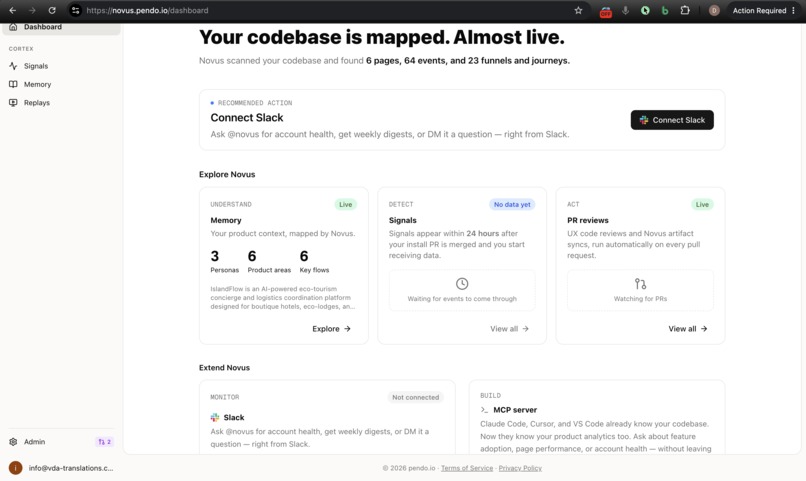Click the 6 Key flows stat
This screenshot has height=481, width=806.
(314, 261)
